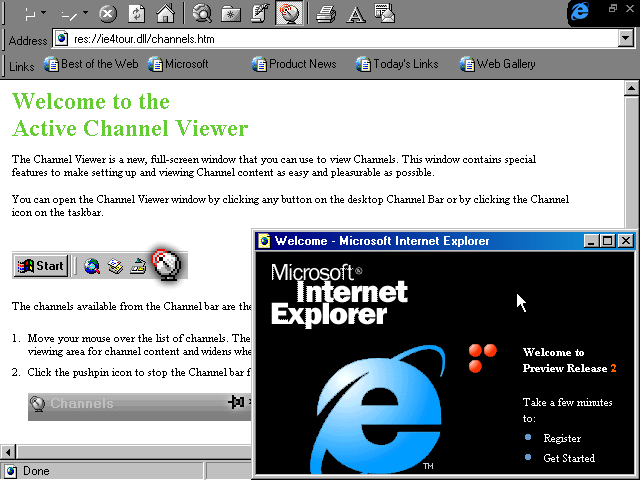Click the Internet Explorer 'e' throbber logo
The width and height of the screenshot is (640, 480).
(x=580, y=11)
